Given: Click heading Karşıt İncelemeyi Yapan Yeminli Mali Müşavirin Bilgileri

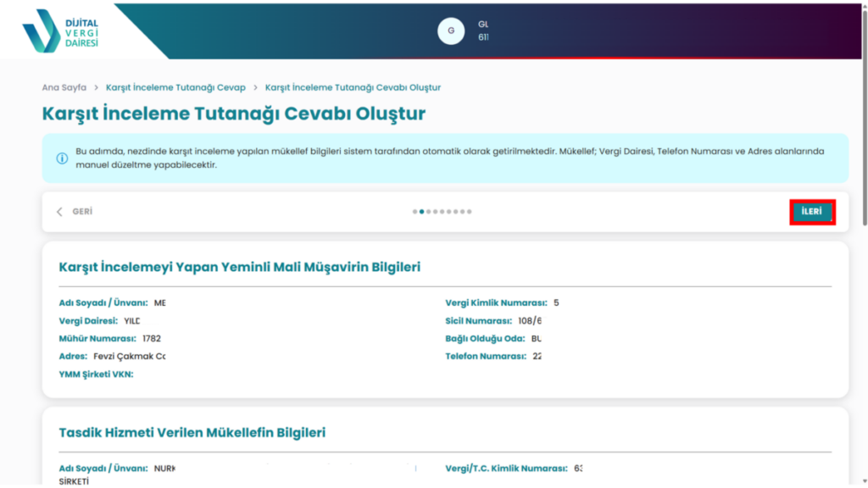Looking at the screenshot, I should click(240, 267).
